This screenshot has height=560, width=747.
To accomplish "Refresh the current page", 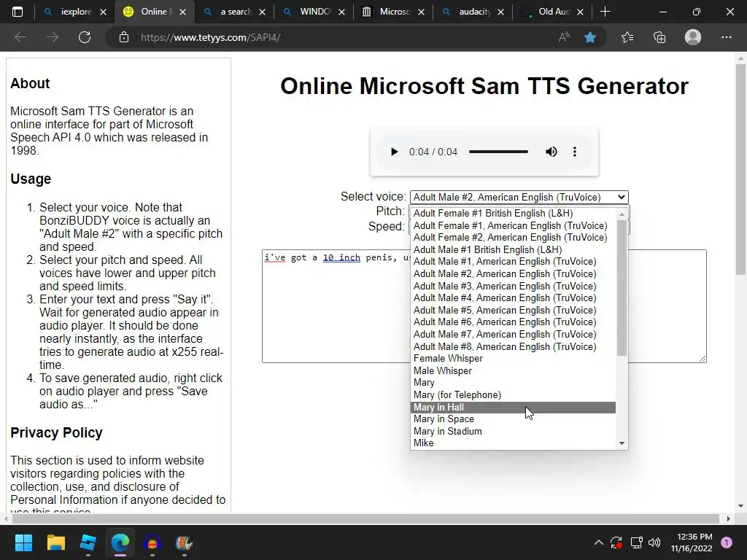I will (x=85, y=37).
